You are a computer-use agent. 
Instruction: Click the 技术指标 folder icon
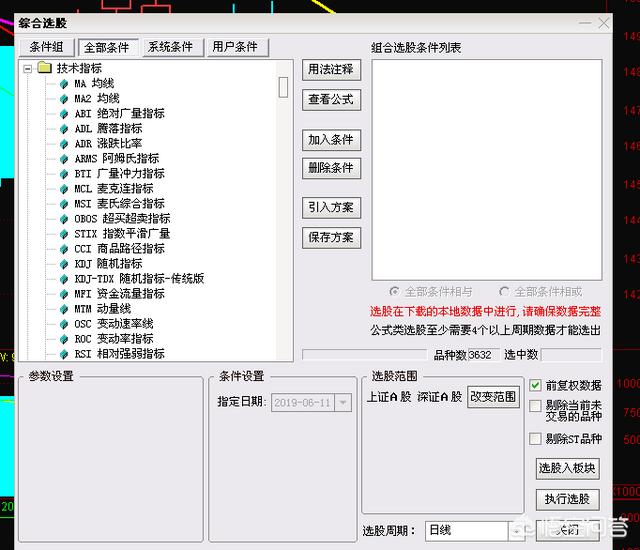(x=44, y=69)
